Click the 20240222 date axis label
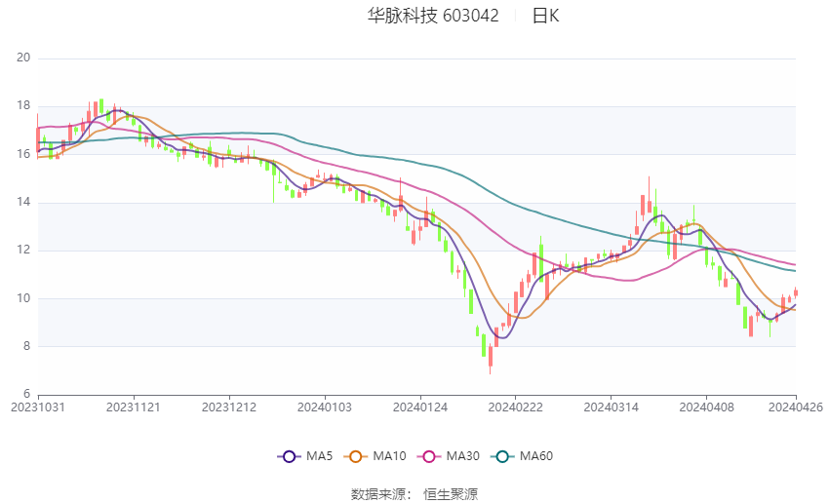829x504 pixels. 516,407
